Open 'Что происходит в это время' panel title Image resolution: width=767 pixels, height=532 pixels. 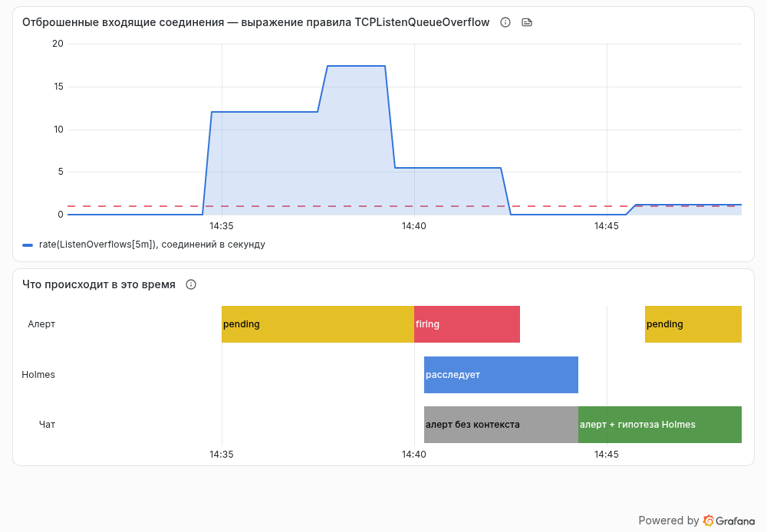[99, 284]
